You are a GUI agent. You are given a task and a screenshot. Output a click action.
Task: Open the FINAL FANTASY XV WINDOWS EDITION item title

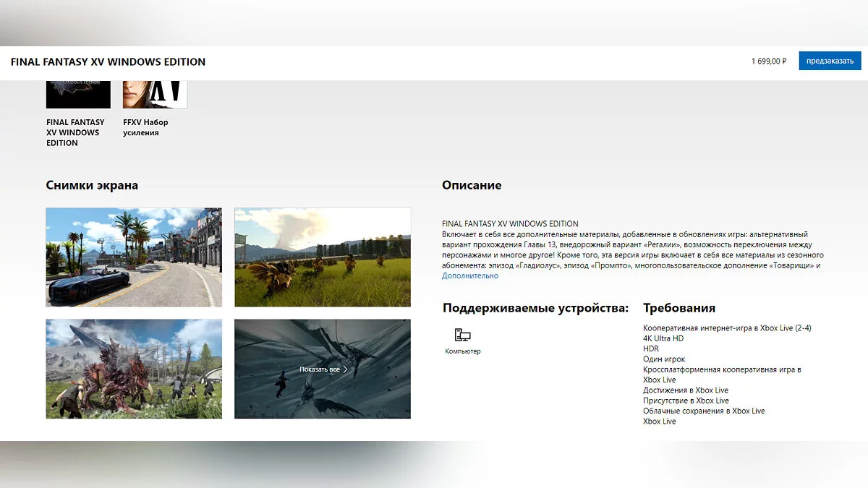coord(75,132)
